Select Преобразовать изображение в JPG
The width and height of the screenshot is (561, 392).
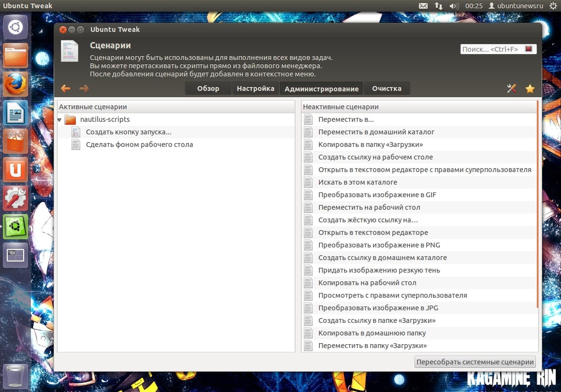[419, 308]
